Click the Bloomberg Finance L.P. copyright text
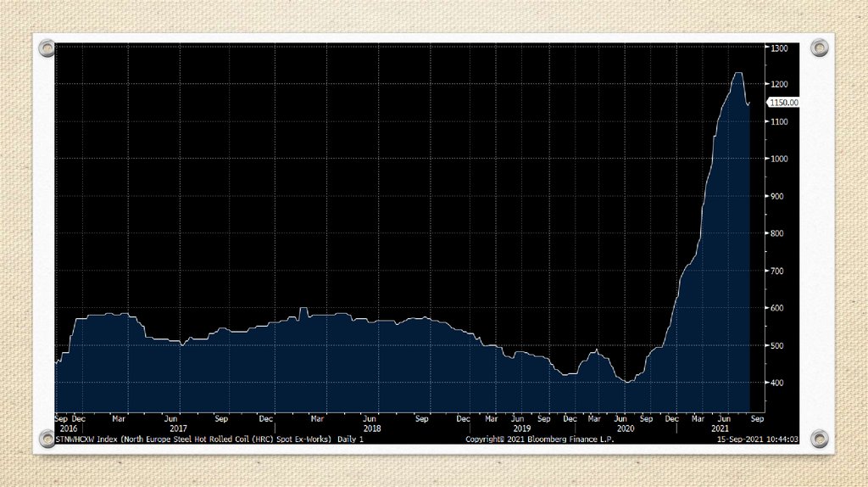The height and width of the screenshot is (487, 868). click(540, 439)
